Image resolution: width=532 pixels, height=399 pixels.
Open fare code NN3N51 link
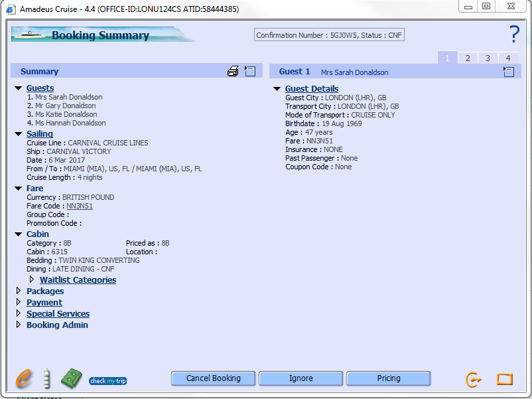[x=80, y=206]
